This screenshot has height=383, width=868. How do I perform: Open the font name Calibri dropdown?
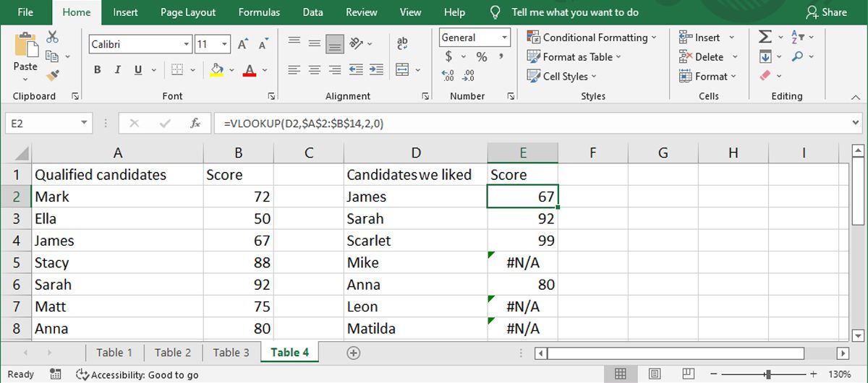187,44
